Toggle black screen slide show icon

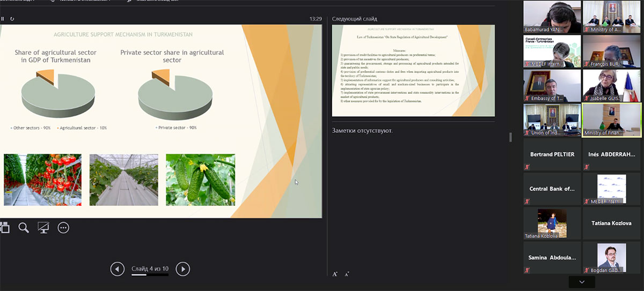point(43,228)
